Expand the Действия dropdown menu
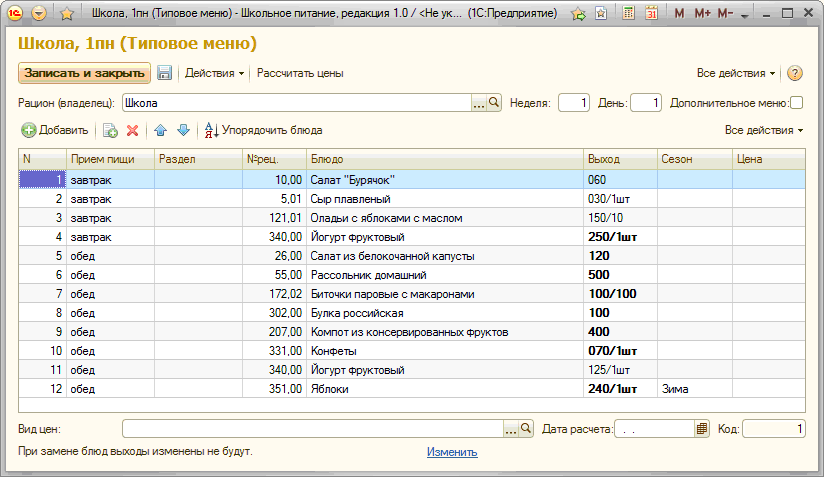This screenshot has height=477, width=824. pyautogui.click(x=214, y=73)
